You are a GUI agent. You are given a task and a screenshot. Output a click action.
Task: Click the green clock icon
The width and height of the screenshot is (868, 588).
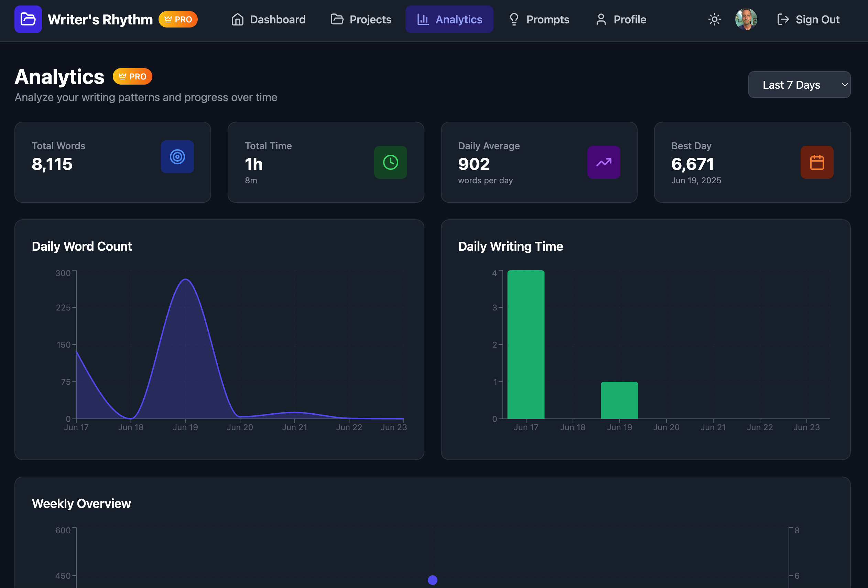(x=390, y=162)
